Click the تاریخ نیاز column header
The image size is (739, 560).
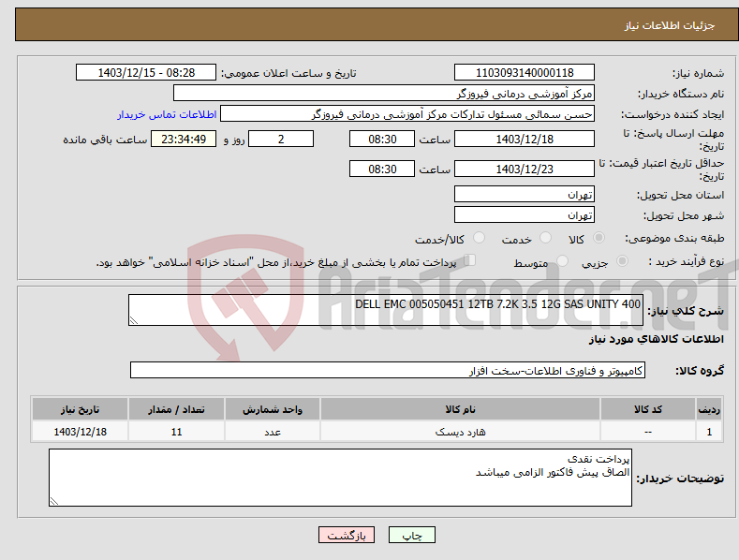[81, 409]
